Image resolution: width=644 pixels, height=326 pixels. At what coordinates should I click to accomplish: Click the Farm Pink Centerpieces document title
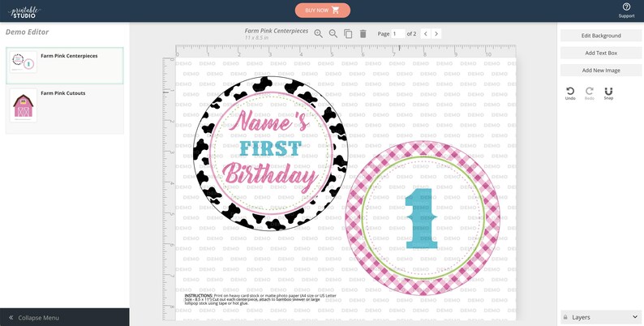click(x=277, y=31)
